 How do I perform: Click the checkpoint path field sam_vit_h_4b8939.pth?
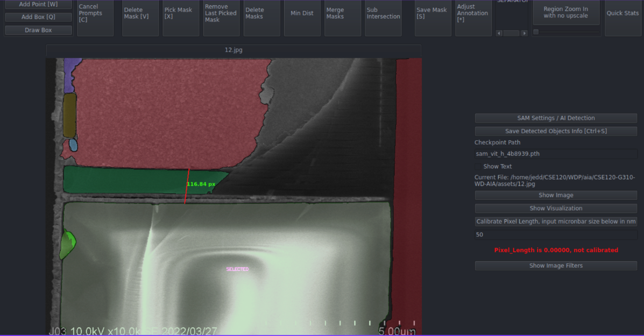556,154
